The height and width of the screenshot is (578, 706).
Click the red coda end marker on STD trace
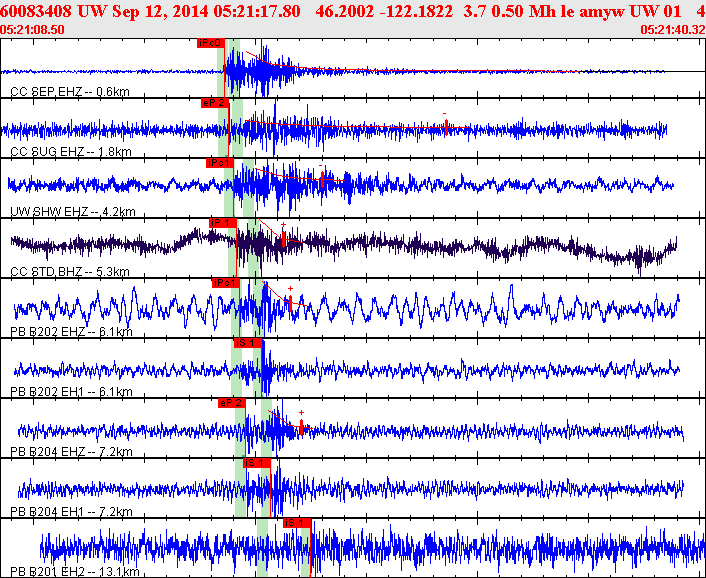point(283,239)
